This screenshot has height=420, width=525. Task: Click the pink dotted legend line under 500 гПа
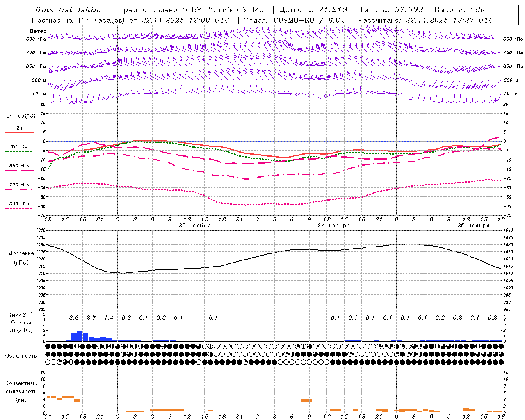[x=18, y=209]
